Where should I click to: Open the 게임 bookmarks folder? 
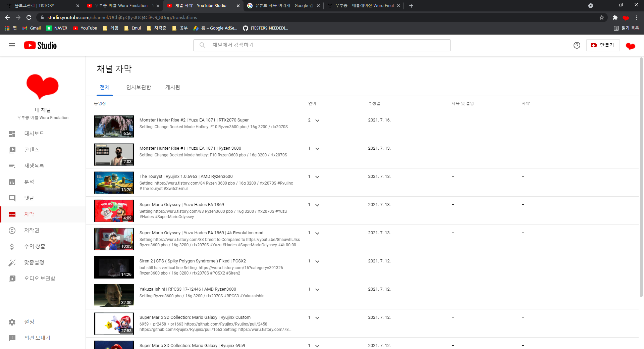[x=111, y=28]
